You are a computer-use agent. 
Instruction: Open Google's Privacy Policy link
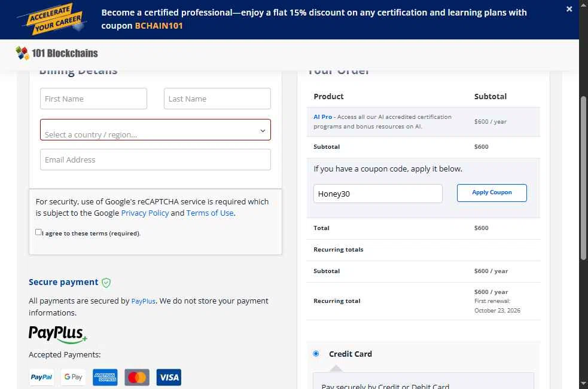pos(145,213)
